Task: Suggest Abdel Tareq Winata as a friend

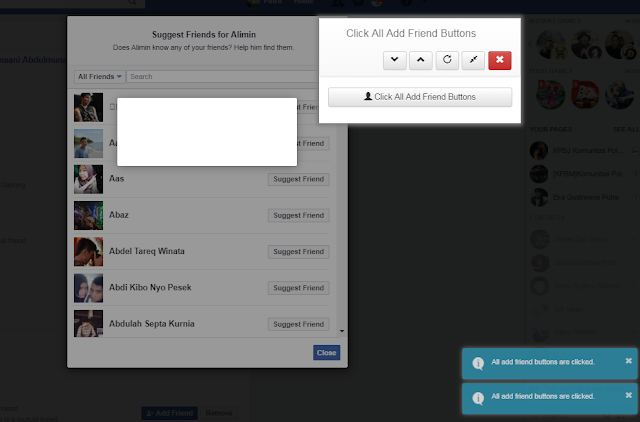Action: click(298, 252)
